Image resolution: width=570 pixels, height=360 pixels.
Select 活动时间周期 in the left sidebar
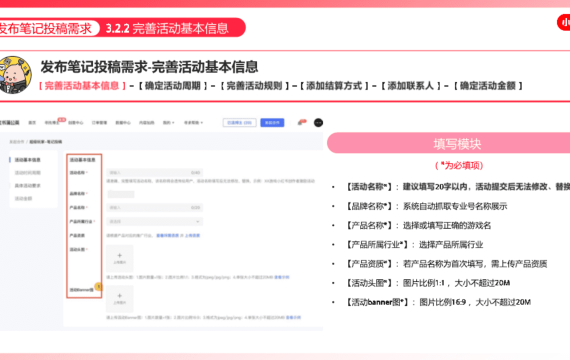(x=28, y=173)
